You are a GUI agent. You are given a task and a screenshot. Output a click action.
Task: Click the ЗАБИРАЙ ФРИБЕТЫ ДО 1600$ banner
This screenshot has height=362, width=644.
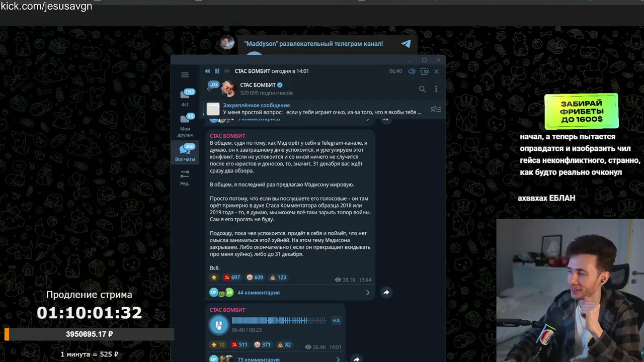coord(581,111)
